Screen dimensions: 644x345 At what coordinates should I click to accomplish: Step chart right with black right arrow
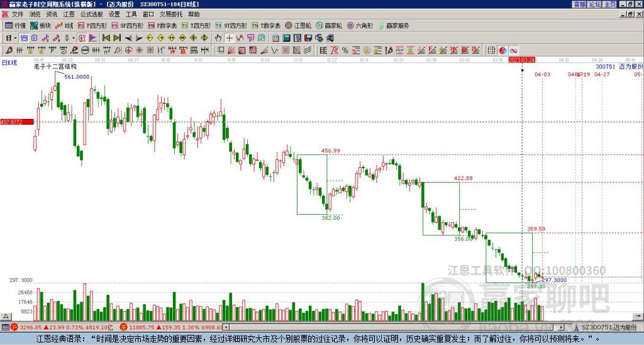point(139,38)
